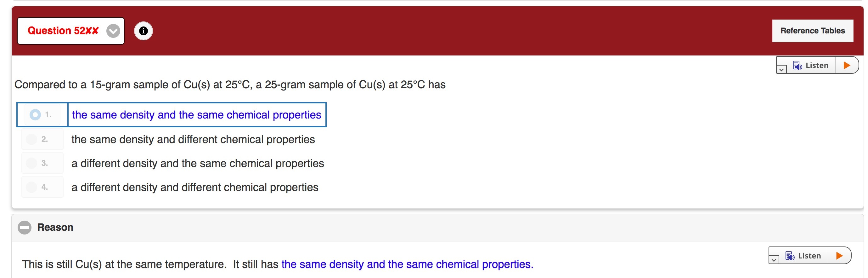Open the Reference Tables button

pyautogui.click(x=812, y=31)
